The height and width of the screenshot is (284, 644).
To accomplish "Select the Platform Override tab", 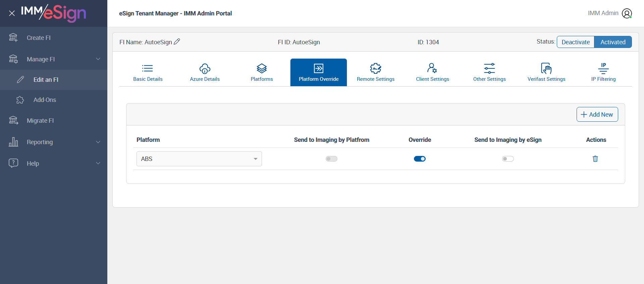I will (x=319, y=72).
